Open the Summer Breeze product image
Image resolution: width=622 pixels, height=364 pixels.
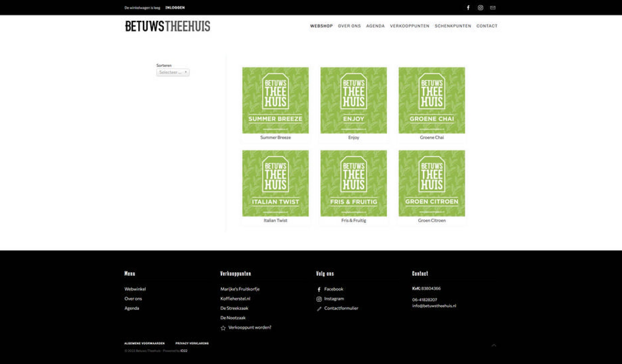tap(275, 100)
